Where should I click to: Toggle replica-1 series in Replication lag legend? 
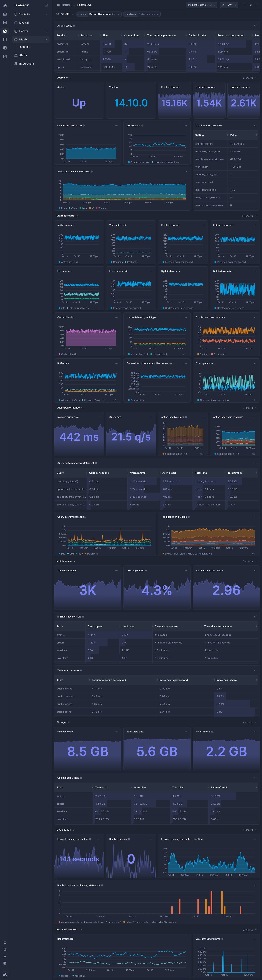click(x=65, y=976)
